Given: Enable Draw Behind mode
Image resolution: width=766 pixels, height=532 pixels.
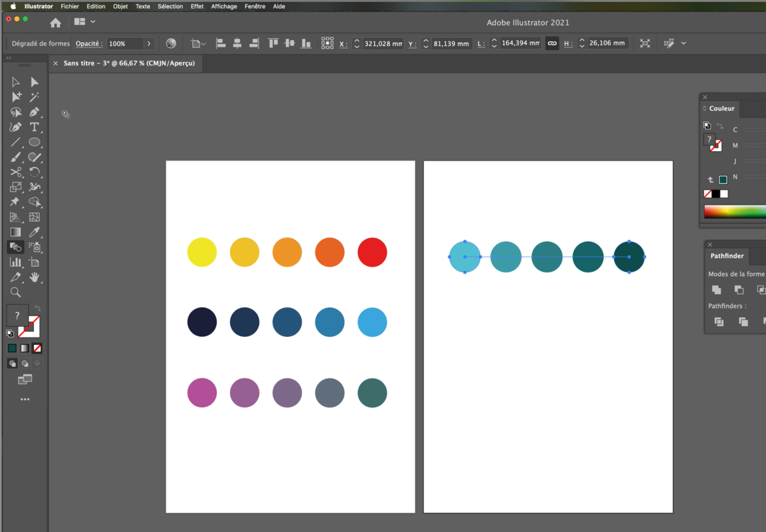Looking at the screenshot, I should click(25, 364).
